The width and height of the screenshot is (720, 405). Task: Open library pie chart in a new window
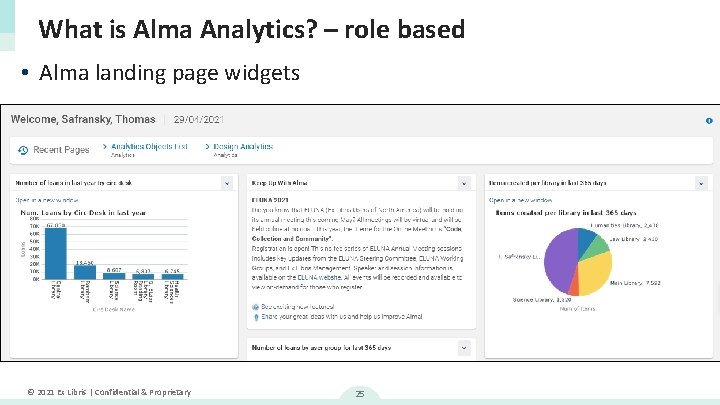coord(522,200)
